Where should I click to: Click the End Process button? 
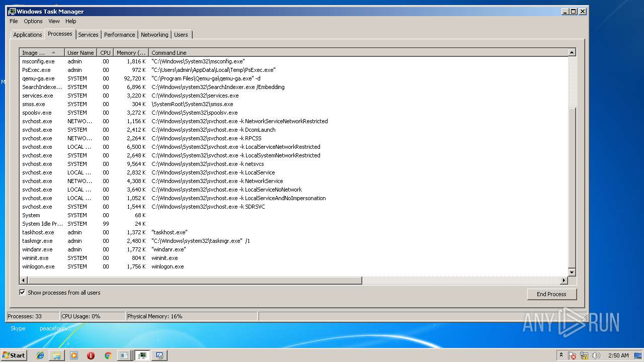coord(551,294)
